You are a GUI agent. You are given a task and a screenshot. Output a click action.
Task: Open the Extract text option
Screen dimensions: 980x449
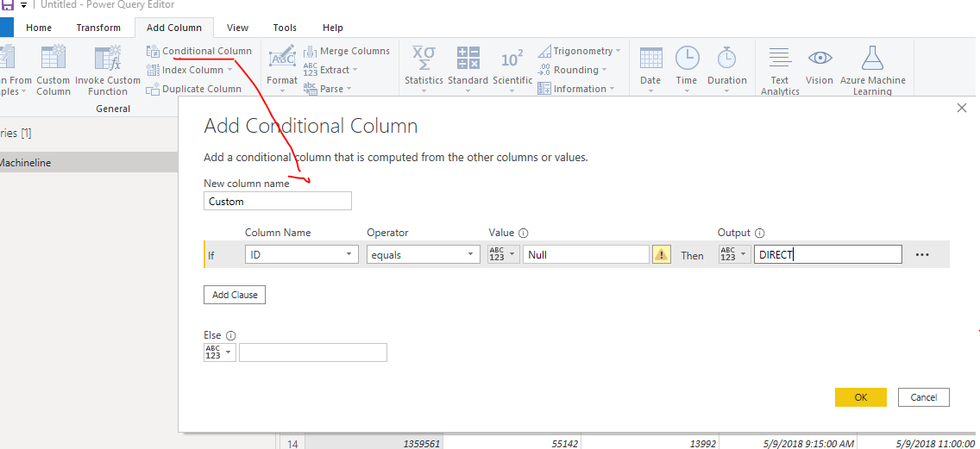point(330,70)
